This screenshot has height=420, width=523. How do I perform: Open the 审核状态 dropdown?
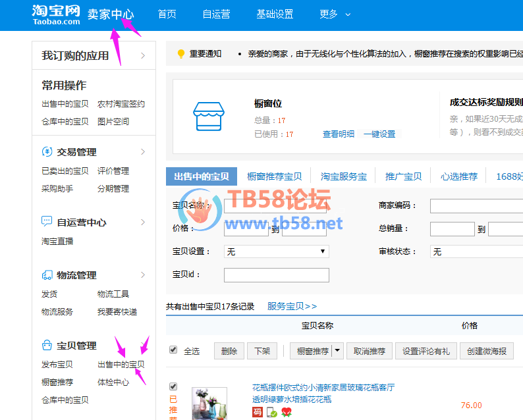(x=476, y=251)
